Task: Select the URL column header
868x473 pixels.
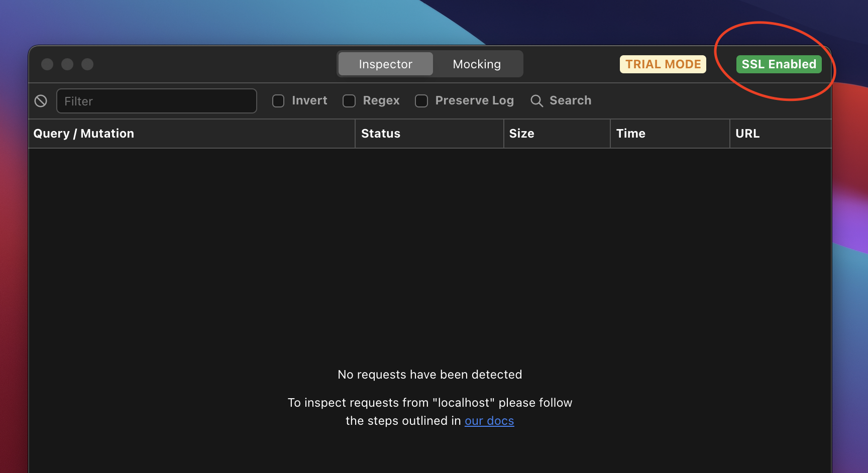Action: (x=781, y=134)
